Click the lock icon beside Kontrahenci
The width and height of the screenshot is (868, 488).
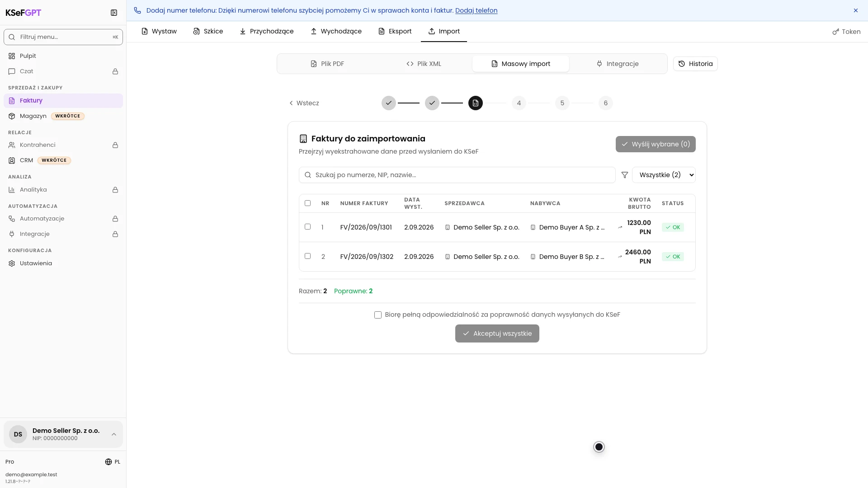point(115,145)
